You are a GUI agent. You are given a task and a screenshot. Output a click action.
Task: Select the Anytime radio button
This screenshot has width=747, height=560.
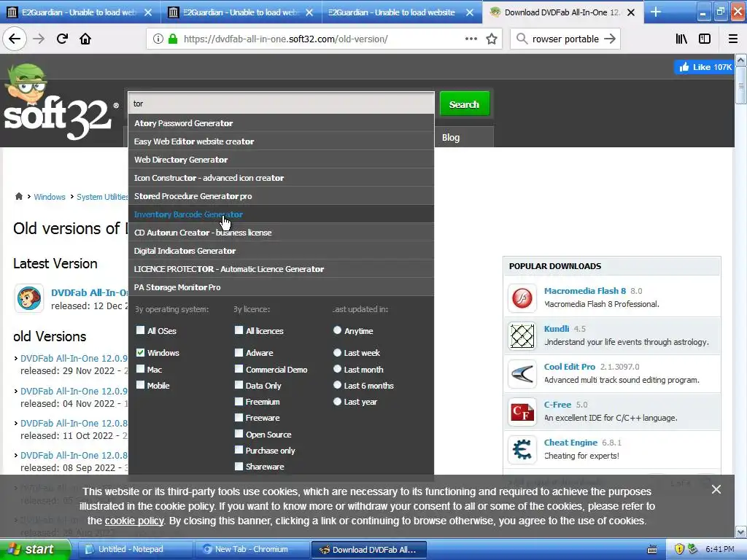coord(337,330)
